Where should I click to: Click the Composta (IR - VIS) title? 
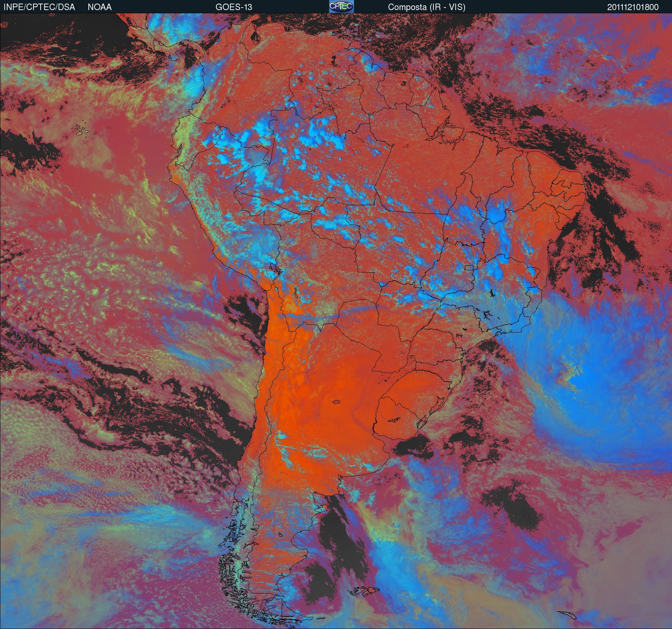click(x=427, y=7)
